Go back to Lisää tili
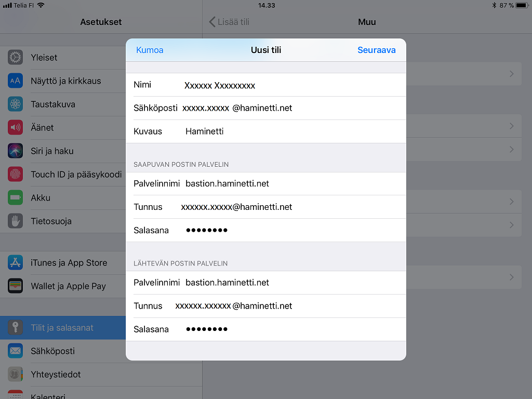Screen dimensions: 532x399 click(x=229, y=22)
